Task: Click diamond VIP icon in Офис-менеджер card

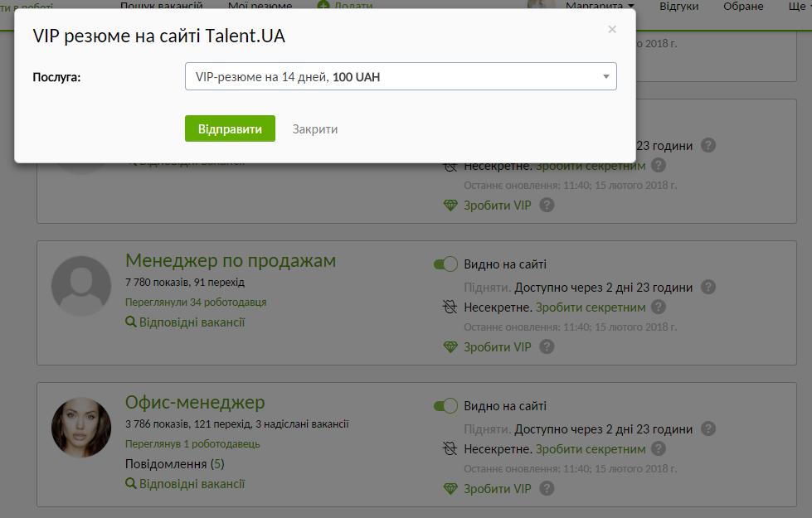Action: click(x=450, y=489)
